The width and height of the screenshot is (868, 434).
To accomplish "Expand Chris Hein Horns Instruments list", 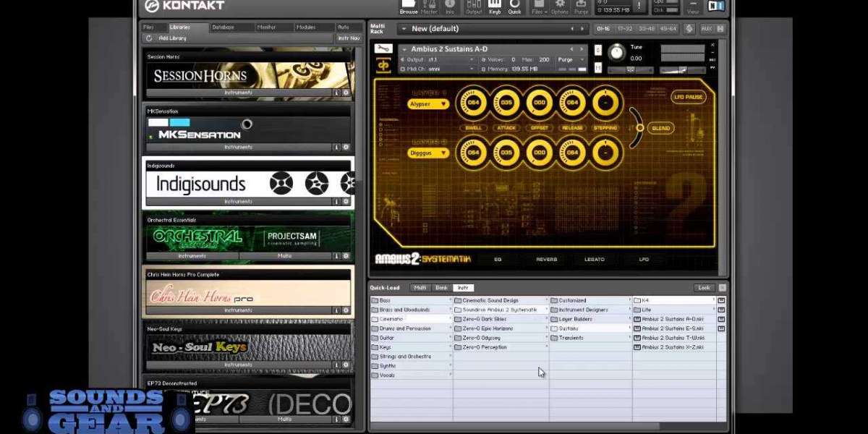I will 239,310.
